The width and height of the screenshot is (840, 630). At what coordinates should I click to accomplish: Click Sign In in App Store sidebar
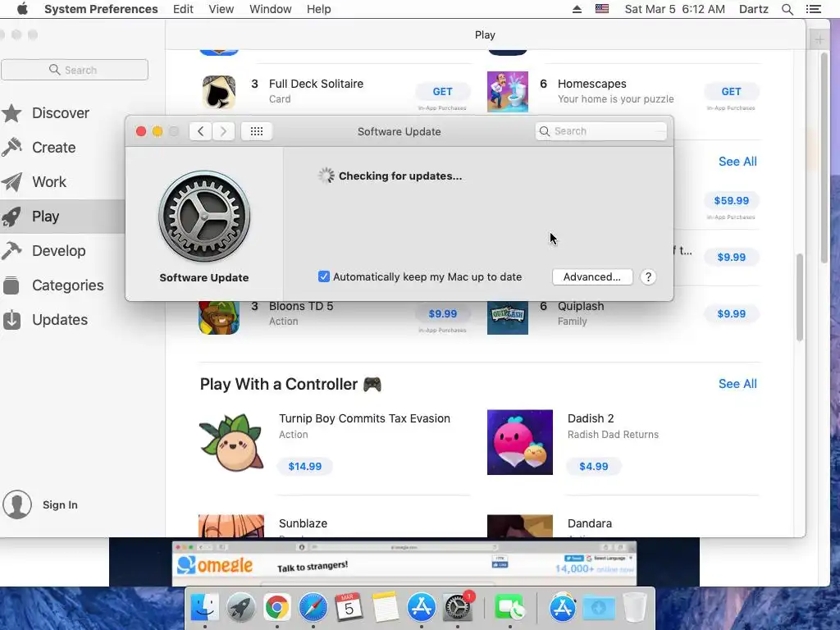[x=60, y=504]
